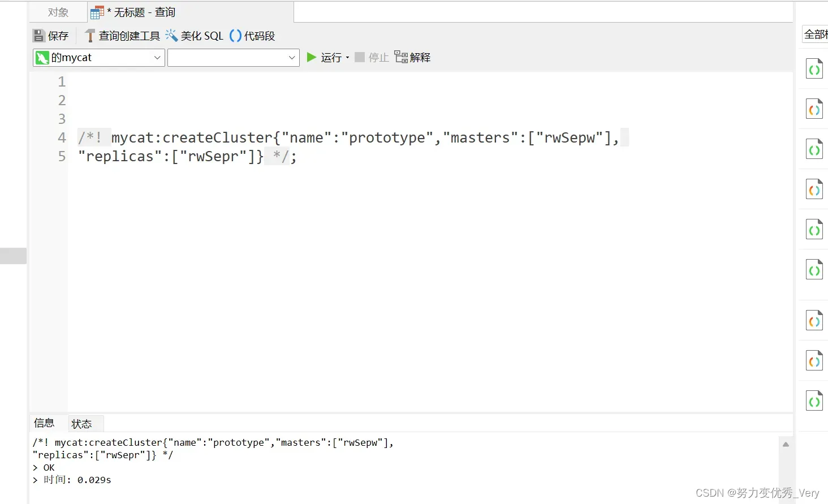Click the "replicas":["rwSepr"] text on line 5
This screenshot has height=504, width=828.
pyautogui.click(x=167, y=156)
